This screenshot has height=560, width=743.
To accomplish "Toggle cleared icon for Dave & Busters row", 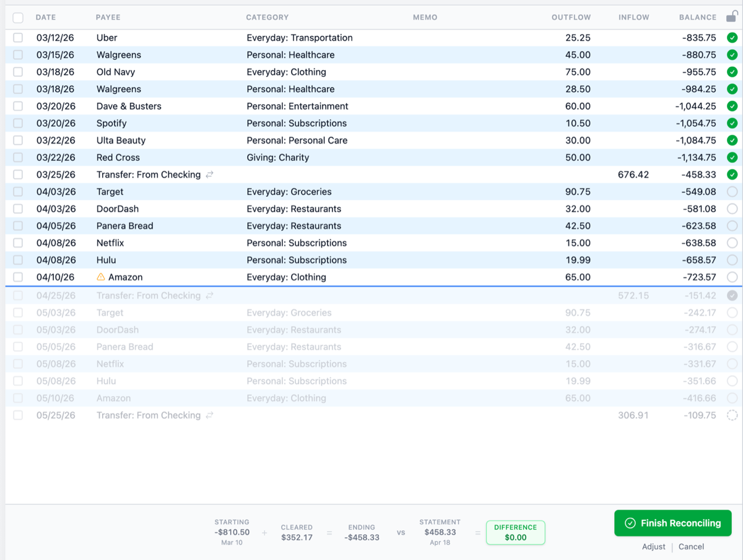I will [732, 106].
